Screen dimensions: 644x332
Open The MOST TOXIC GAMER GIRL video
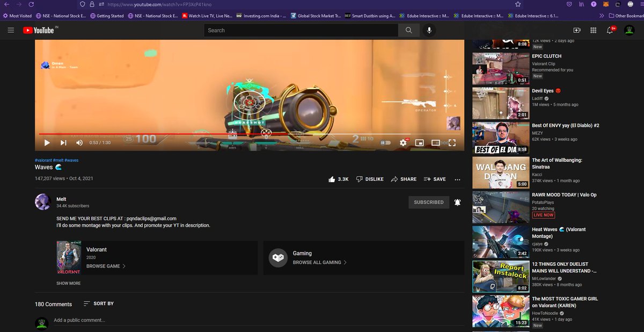tap(564, 302)
